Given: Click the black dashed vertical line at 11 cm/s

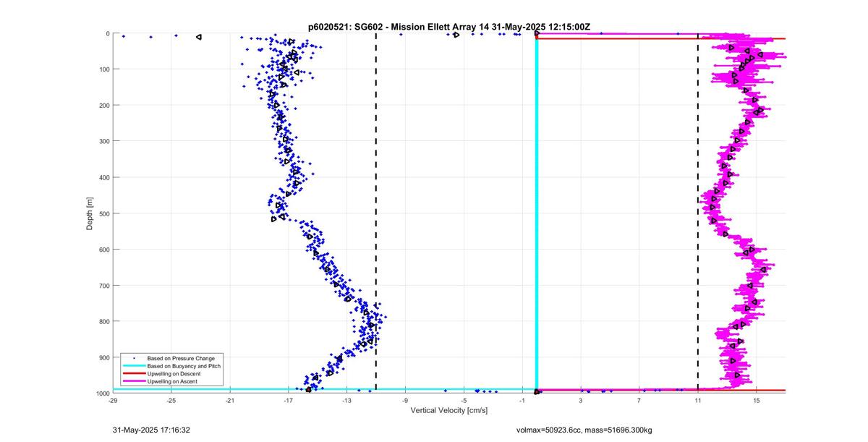Looking at the screenshot, I should click(697, 213).
